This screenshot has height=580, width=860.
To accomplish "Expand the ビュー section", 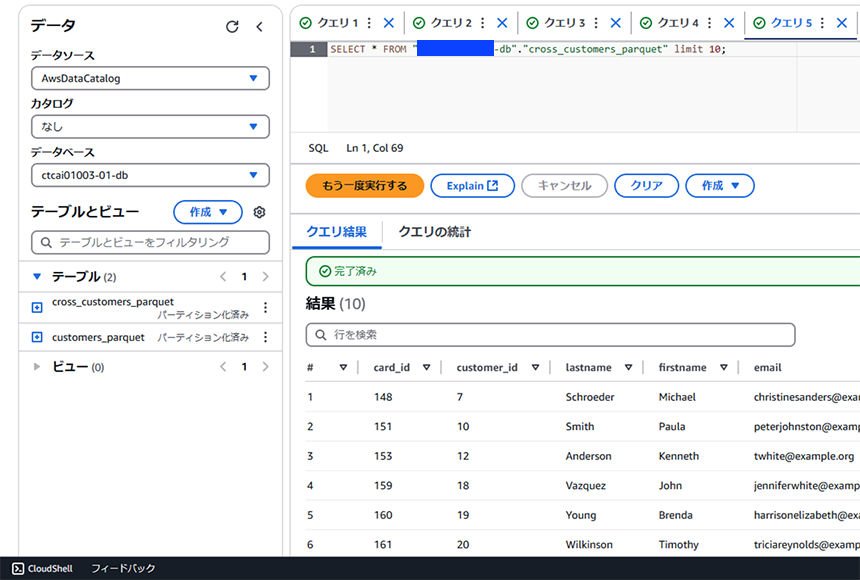I will click(37, 367).
